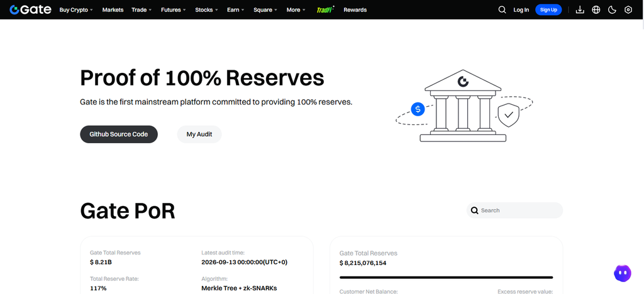Select the "$ 8,215,076,154" reserves amount
This screenshot has width=644, height=294.
pos(363,263)
